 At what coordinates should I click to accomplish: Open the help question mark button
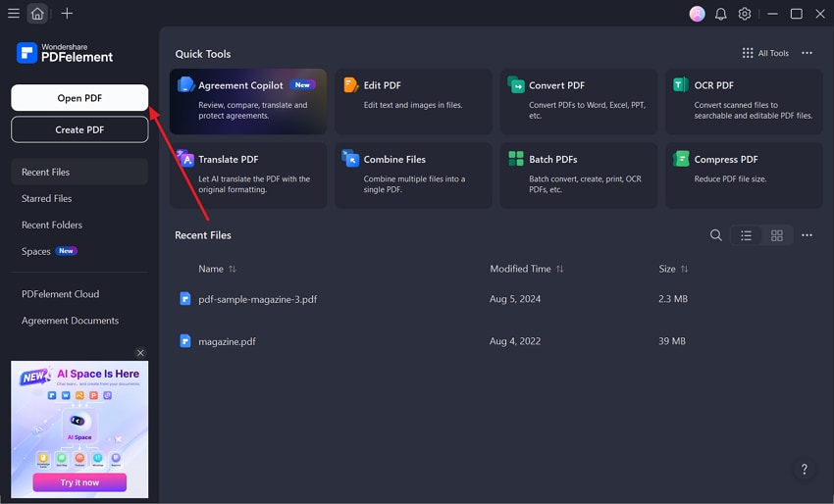pyautogui.click(x=805, y=469)
